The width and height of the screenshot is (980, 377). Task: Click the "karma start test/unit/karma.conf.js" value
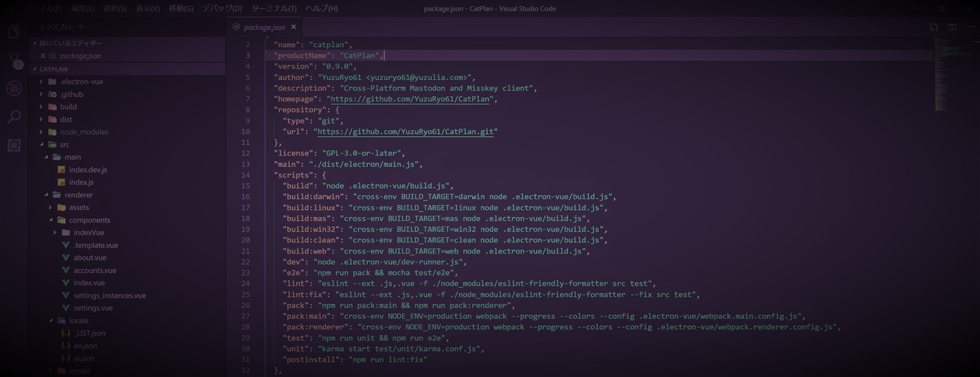tap(399, 349)
